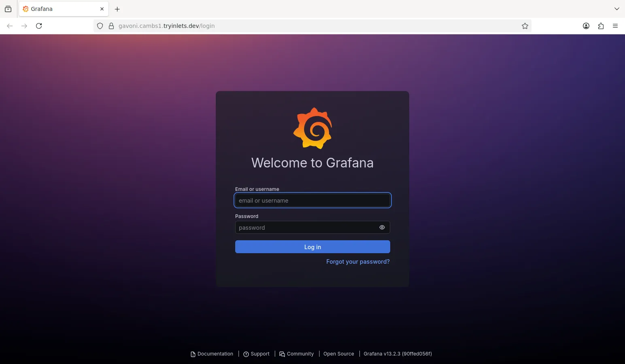This screenshot has height=364, width=625.
Task: Click the Grafana v13.2.3 version link
Action: point(398,354)
